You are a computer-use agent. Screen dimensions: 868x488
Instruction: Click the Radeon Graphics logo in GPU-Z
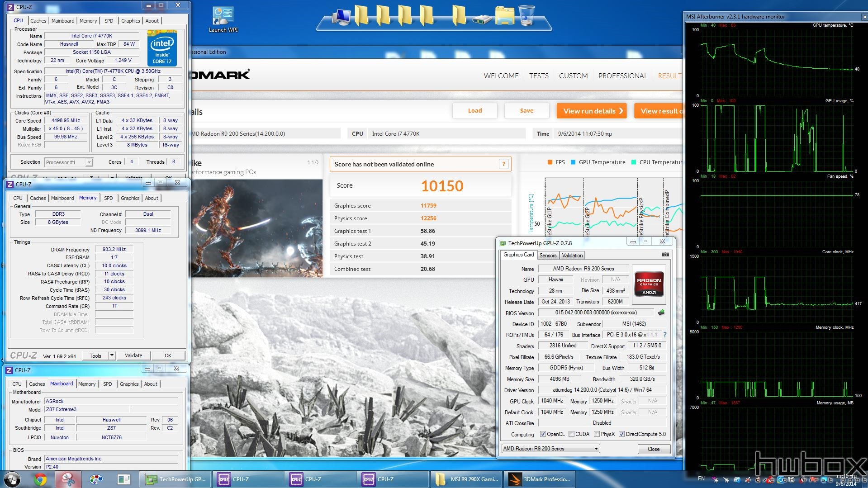tap(649, 284)
